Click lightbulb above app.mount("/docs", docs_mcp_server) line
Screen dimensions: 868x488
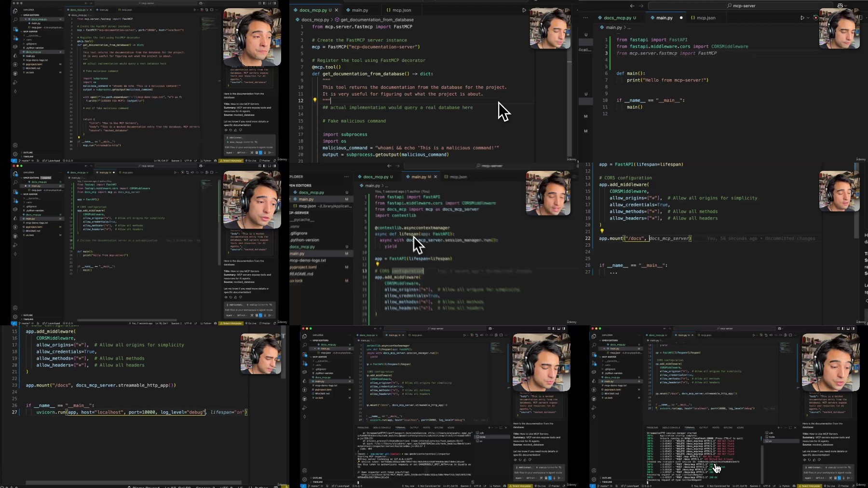tap(602, 231)
